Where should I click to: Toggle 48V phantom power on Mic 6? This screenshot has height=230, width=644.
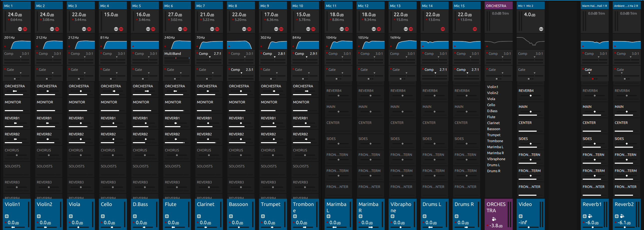(x=185, y=29)
